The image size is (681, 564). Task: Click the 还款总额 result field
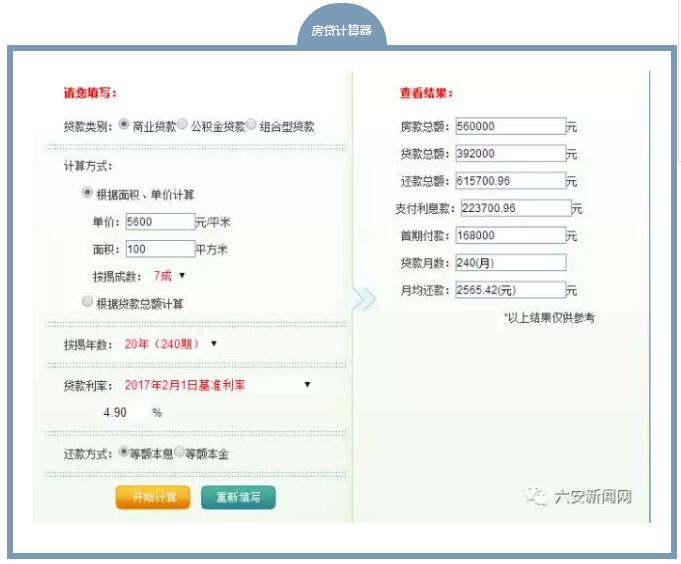pyautogui.click(x=510, y=182)
